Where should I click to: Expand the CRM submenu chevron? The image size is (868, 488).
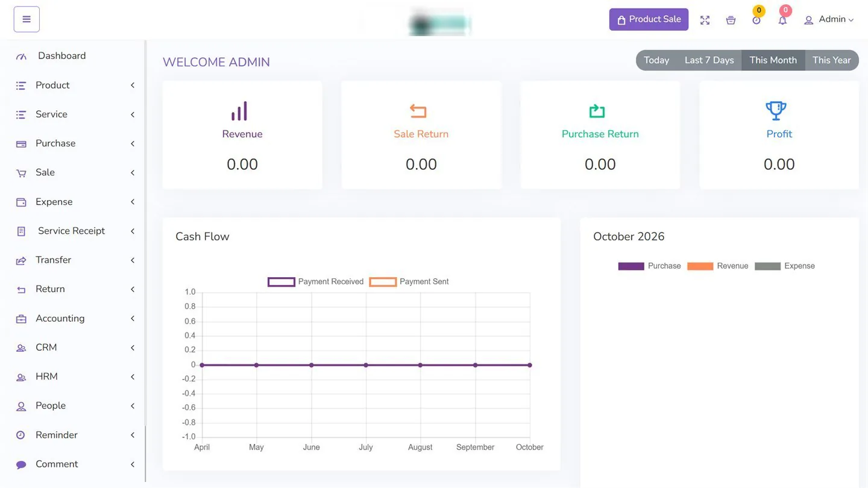[x=133, y=348]
